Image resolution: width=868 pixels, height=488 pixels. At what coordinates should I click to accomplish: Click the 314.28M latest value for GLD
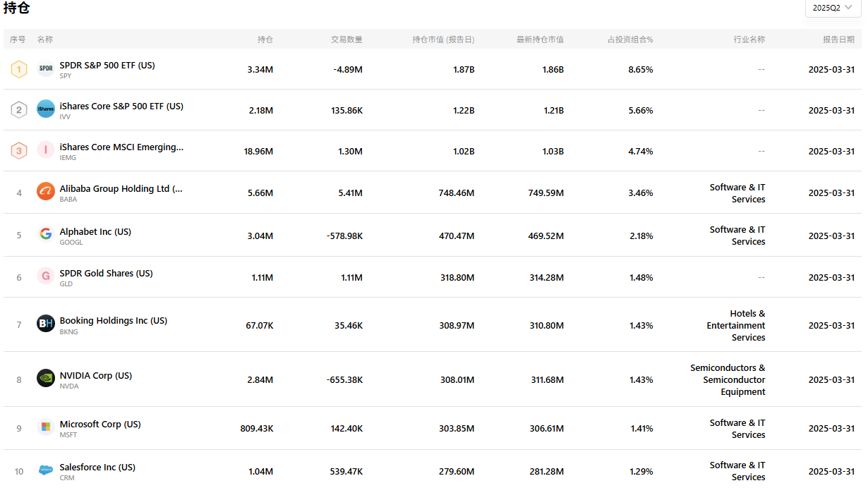(546, 278)
